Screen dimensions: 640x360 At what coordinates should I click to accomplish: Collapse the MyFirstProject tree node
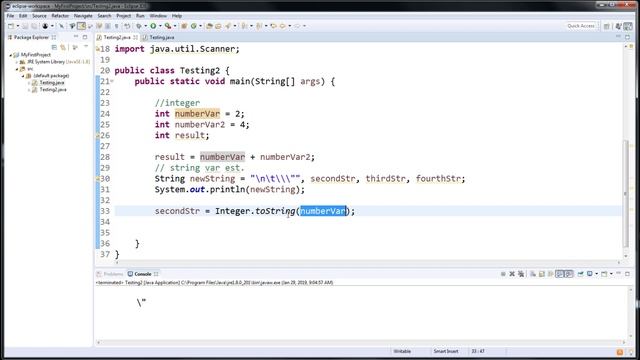[x=11, y=55]
